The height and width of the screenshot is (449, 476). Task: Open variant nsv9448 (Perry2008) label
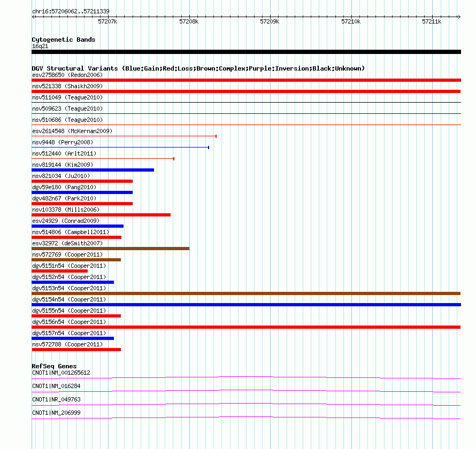63,142
